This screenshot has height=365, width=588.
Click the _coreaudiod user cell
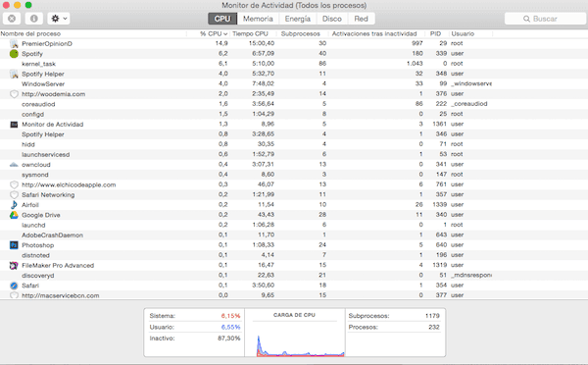pos(469,104)
